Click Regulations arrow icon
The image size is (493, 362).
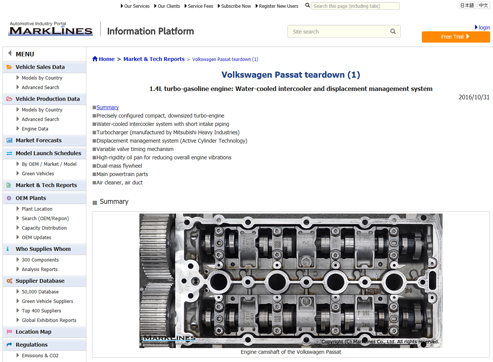9,345
